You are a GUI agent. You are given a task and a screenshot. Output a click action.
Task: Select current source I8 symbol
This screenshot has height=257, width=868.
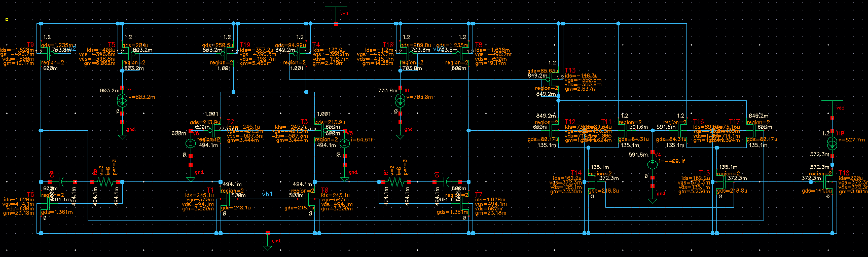pos(400,100)
